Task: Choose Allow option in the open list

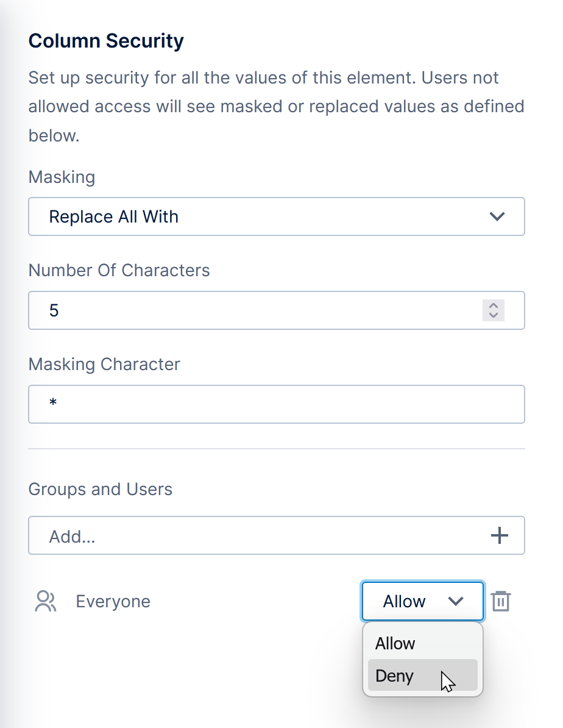Action: coord(395,643)
